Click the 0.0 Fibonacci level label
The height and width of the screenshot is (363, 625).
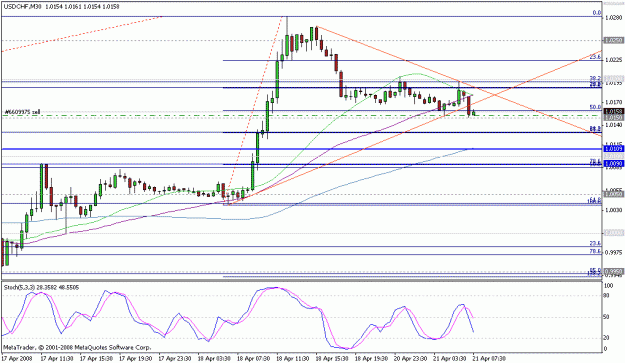point(596,13)
